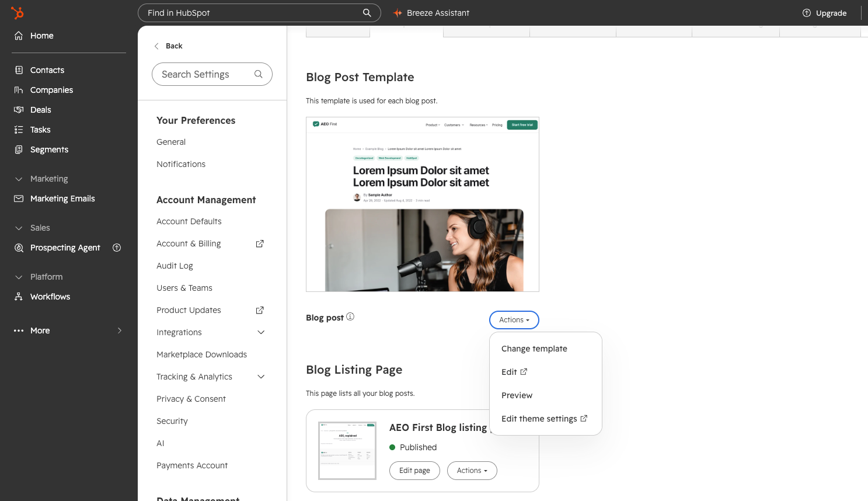Choose Edit theme settings menu item

pos(545,419)
